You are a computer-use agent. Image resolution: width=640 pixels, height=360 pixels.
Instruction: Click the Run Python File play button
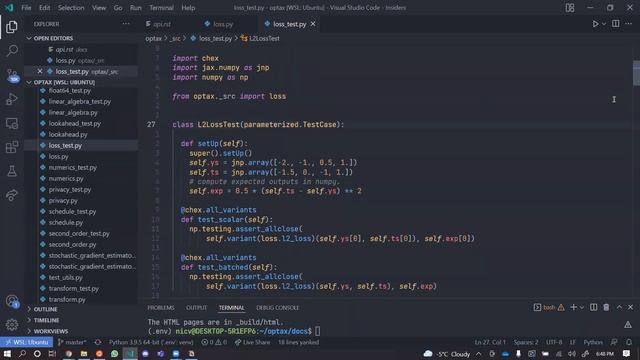(595, 24)
